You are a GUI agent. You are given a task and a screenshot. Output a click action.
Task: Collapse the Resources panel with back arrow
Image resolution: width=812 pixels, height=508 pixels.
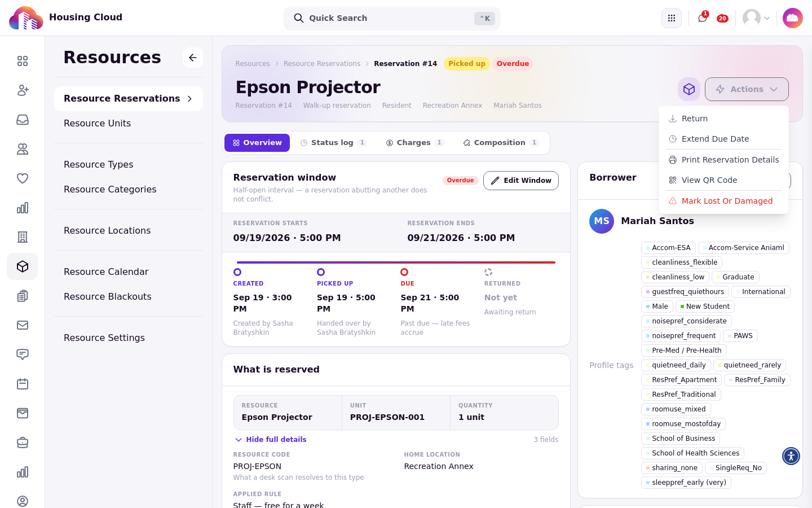pos(193,58)
